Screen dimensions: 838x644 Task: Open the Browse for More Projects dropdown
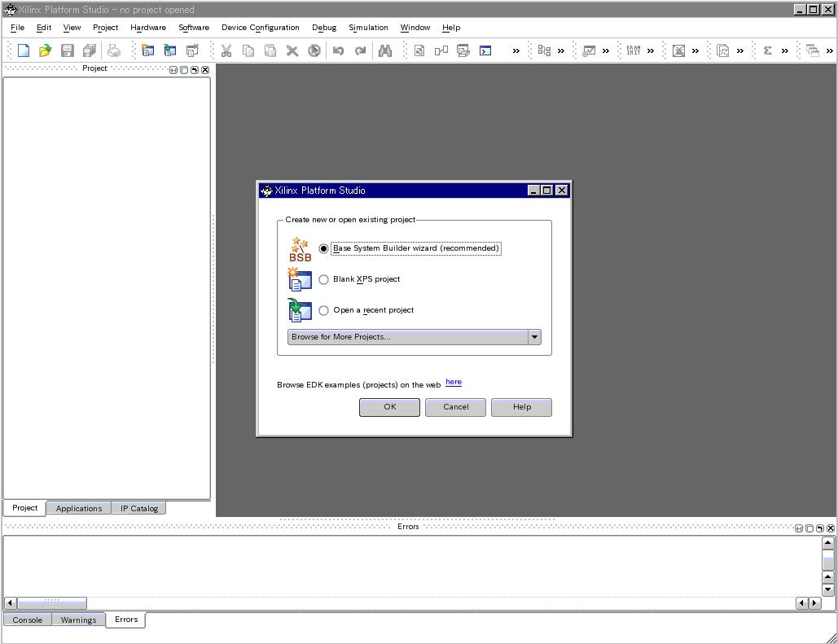coord(415,337)
